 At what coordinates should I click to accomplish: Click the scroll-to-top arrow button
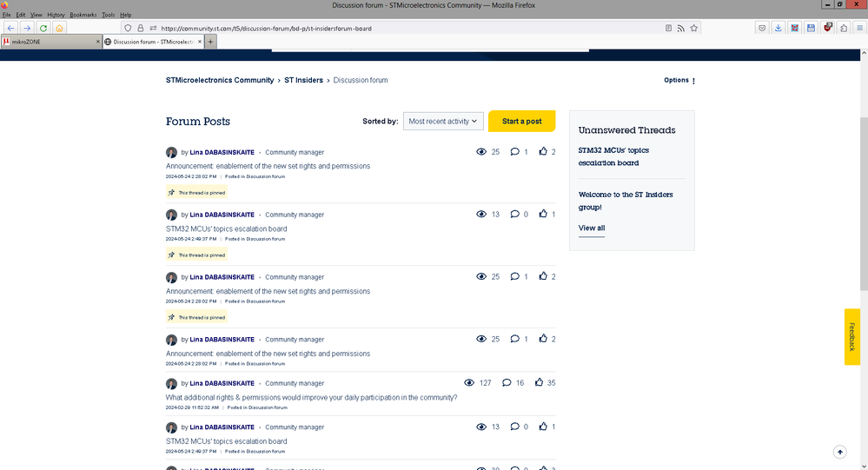[x=840, y=453]
